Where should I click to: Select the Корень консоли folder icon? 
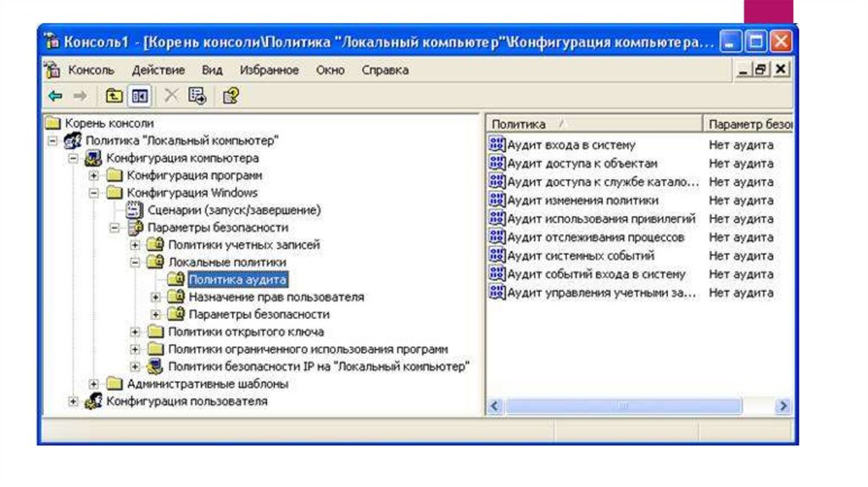tap(53, 123)
